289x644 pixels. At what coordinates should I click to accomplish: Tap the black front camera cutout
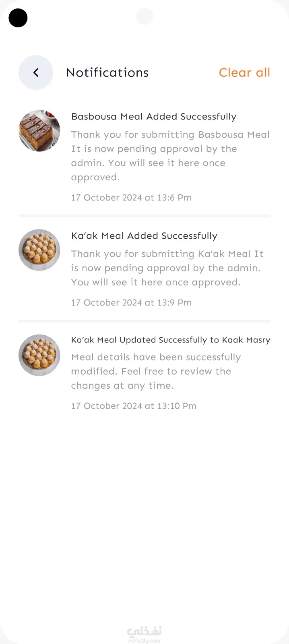[18, 18]
